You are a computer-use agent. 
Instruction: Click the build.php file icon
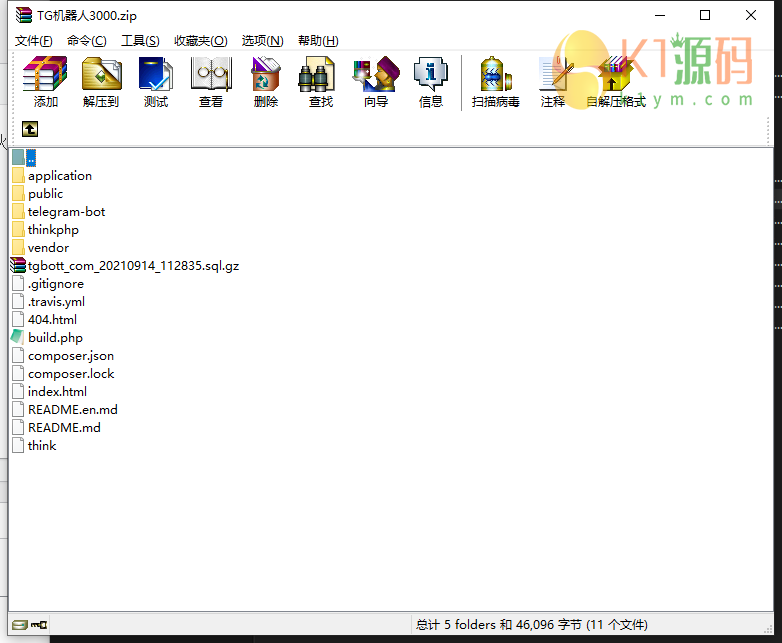coord(17,337)
